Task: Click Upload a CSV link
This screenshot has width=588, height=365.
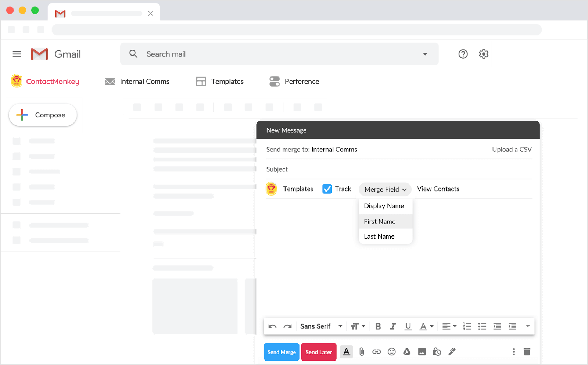Action: [512, 150]
